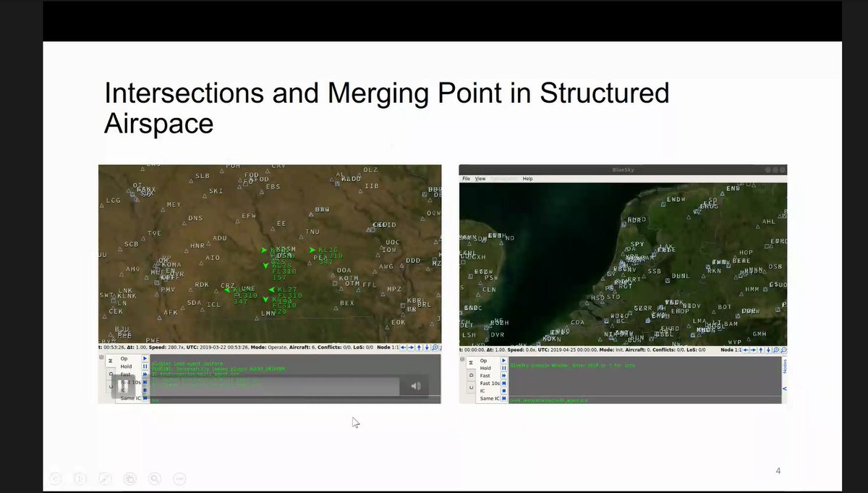Viewport: 868px width, 493px height.
Task: Zoom out on the right BlueSky map
Action: (x=783, y=350)
